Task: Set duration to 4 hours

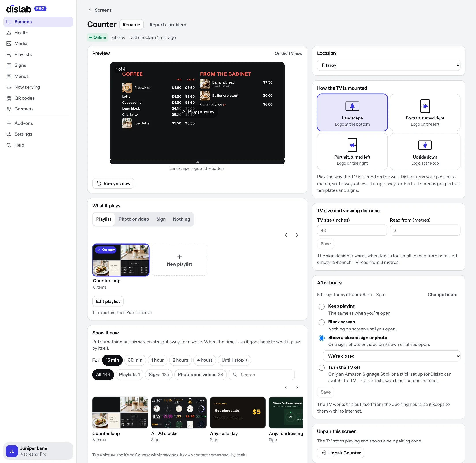Action: click(205, 360)
